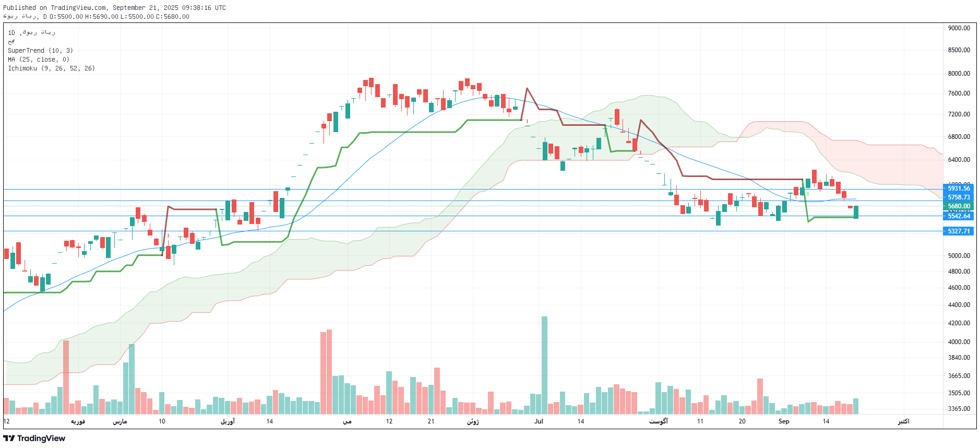Click the tallest green volume bar near Jul
The width and height of the screenshot is (980, 448).
pyautogui.click(x=544, y=366)
